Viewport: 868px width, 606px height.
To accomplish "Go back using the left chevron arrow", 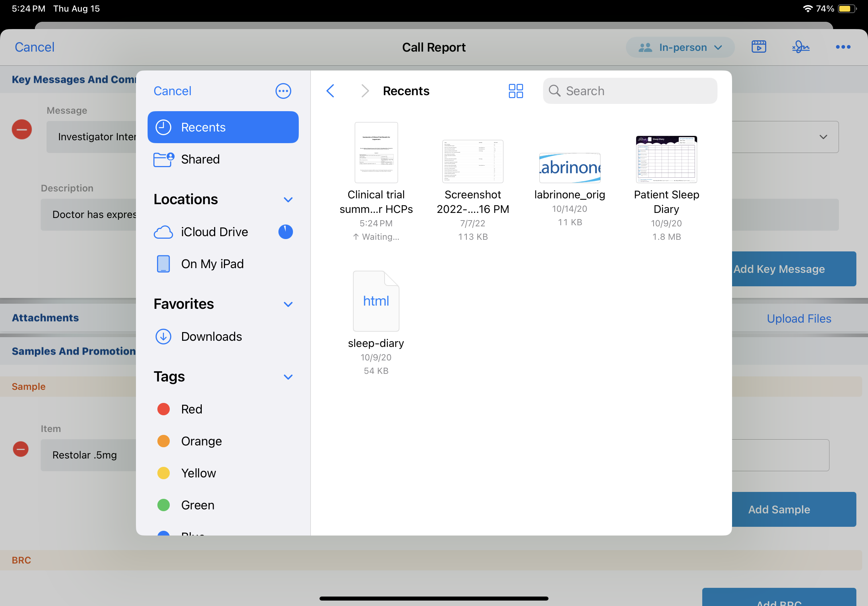I will (x=330, y=91).
